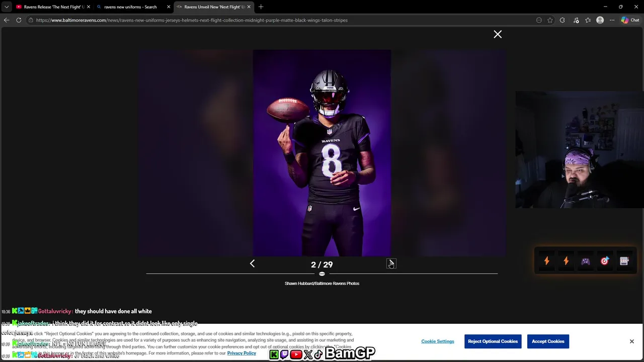644x362 pixels.
Task: Click the TikTok icon in BamGP banner
Action: 318,354
